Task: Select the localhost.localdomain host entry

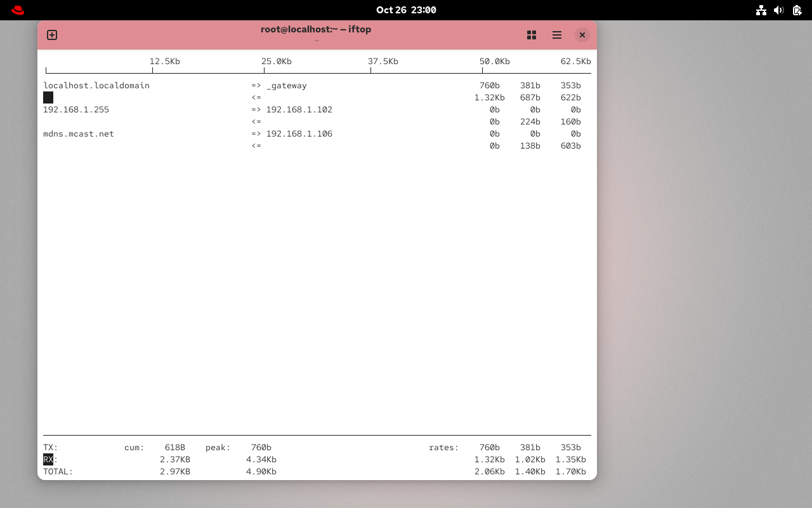Action: [96, 85]
